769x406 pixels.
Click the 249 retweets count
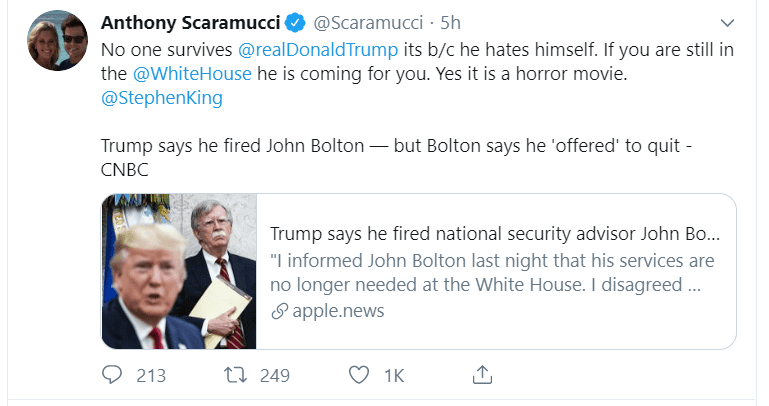(274, 375)
